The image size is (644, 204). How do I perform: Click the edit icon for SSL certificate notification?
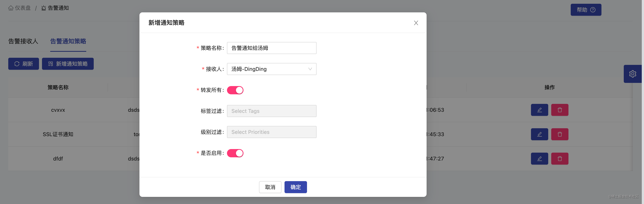tap(539, 134)
